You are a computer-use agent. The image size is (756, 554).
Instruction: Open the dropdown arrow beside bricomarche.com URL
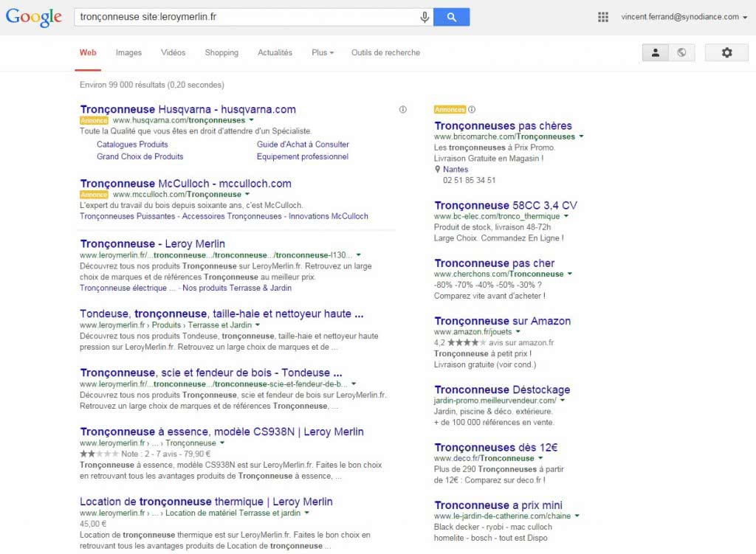click(582, 136)
